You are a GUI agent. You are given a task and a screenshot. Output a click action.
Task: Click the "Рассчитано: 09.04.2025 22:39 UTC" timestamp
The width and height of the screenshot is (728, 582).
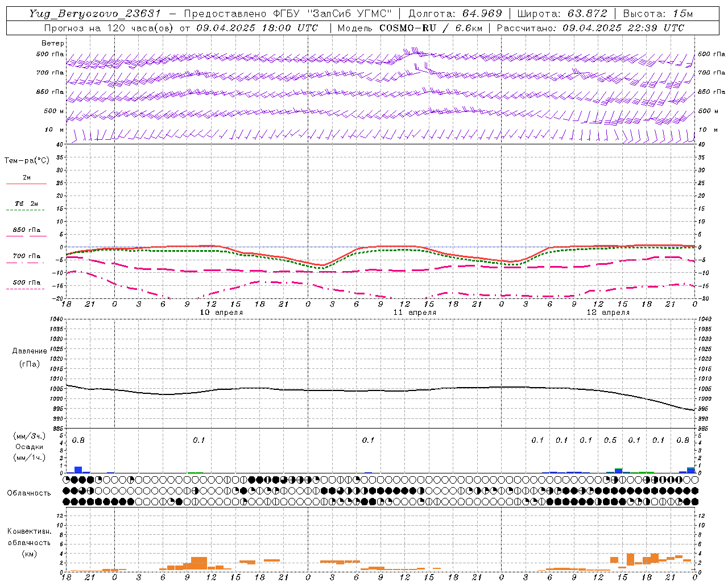pos(590,28)
